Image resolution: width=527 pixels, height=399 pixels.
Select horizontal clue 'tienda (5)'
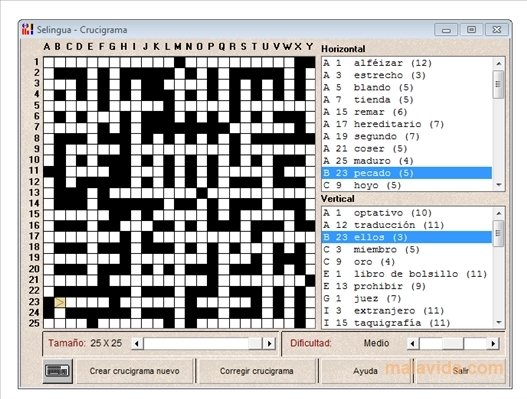click(x=407, y=100)
